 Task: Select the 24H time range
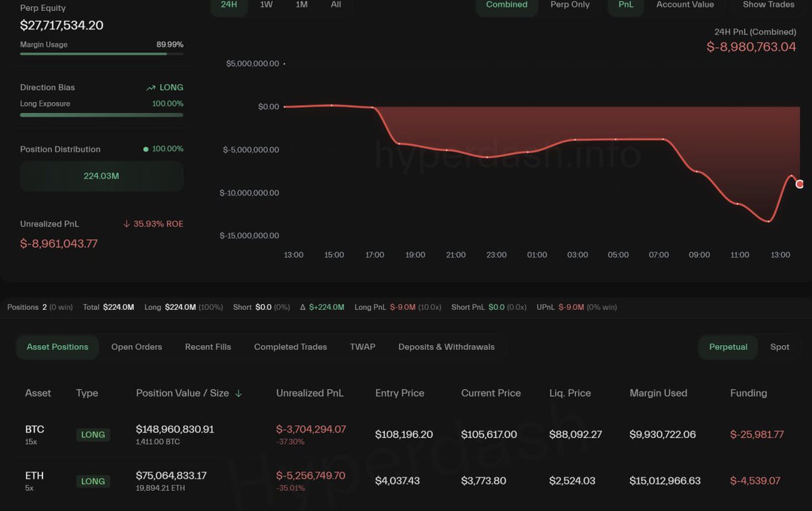click(x=229, y=5)
